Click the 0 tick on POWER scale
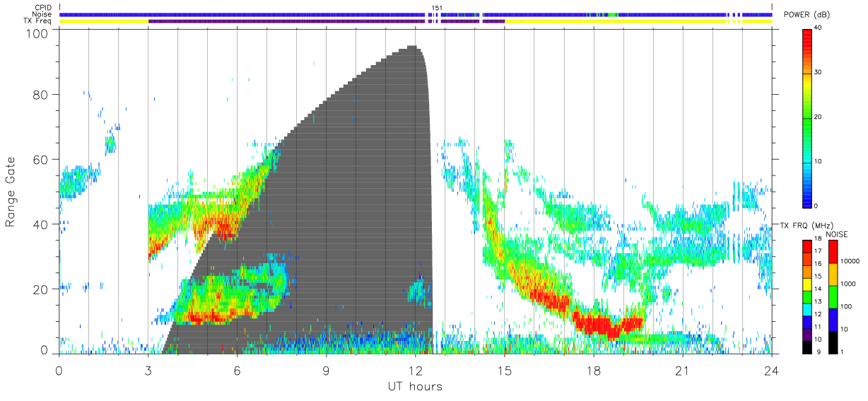Viewport: 868px width, 401px height. 816,206
